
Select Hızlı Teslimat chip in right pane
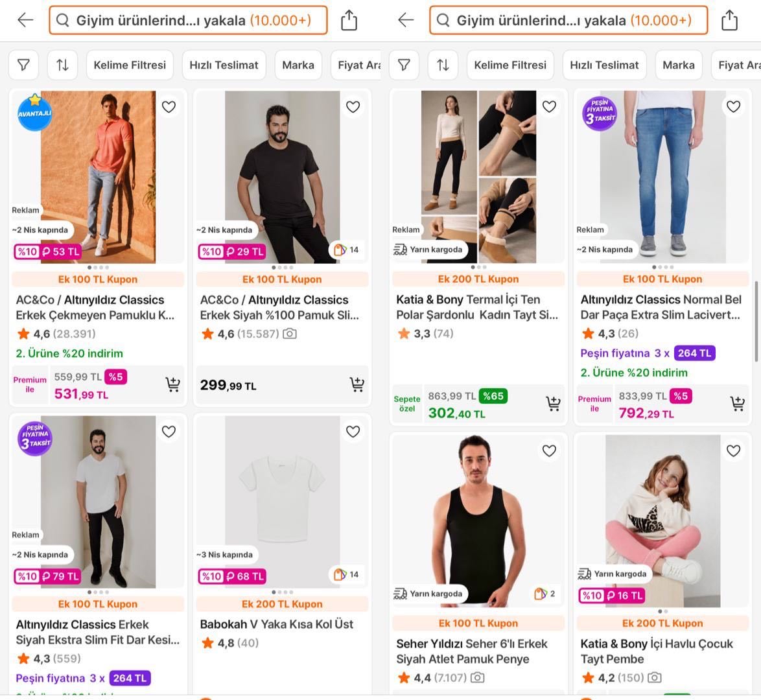[x=604, y=65]
